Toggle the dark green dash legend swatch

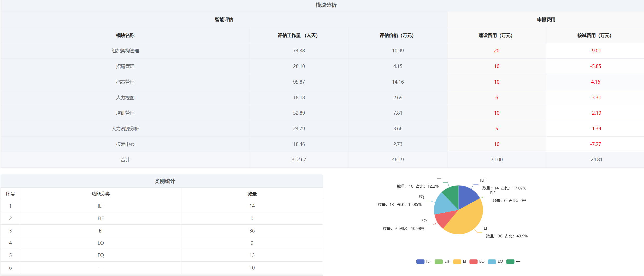tap(510, 261)
